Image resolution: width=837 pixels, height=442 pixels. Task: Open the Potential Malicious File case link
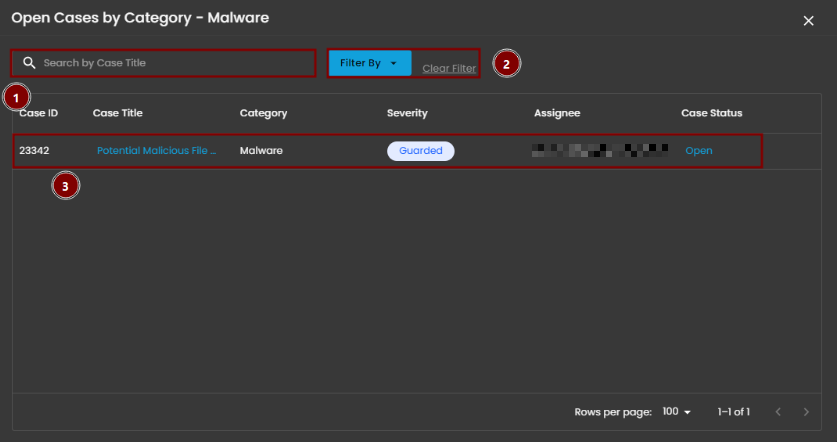coord(156,151)
